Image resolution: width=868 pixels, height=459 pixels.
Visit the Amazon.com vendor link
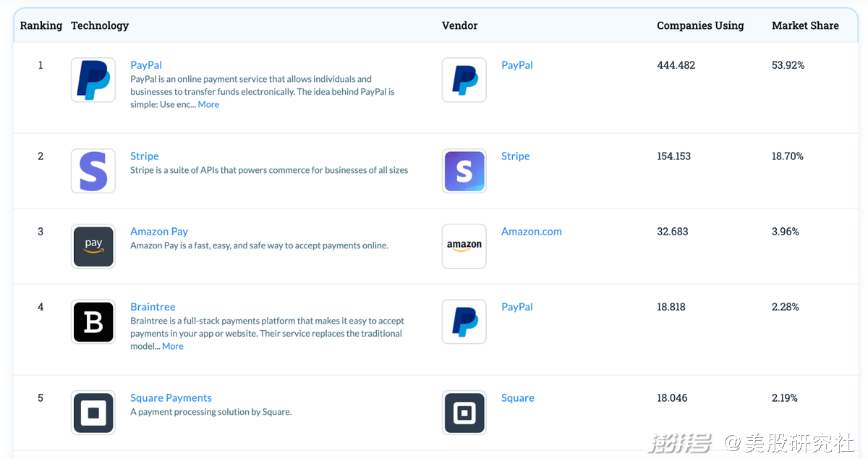click(532, 232)
